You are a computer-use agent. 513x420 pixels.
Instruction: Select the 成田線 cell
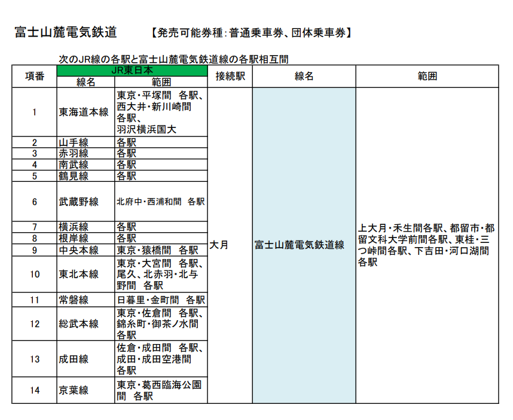(85, 359)
